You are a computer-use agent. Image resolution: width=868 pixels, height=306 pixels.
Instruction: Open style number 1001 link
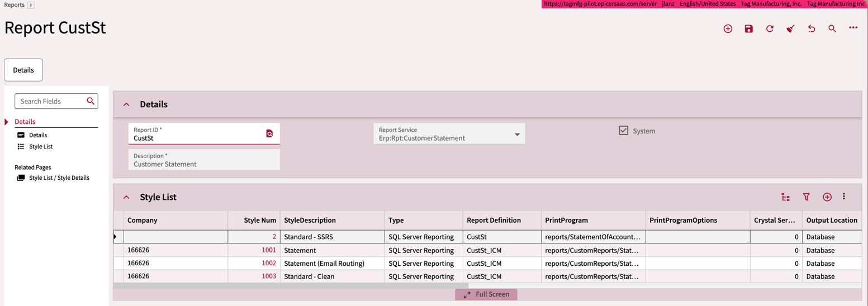click(269, 250)
